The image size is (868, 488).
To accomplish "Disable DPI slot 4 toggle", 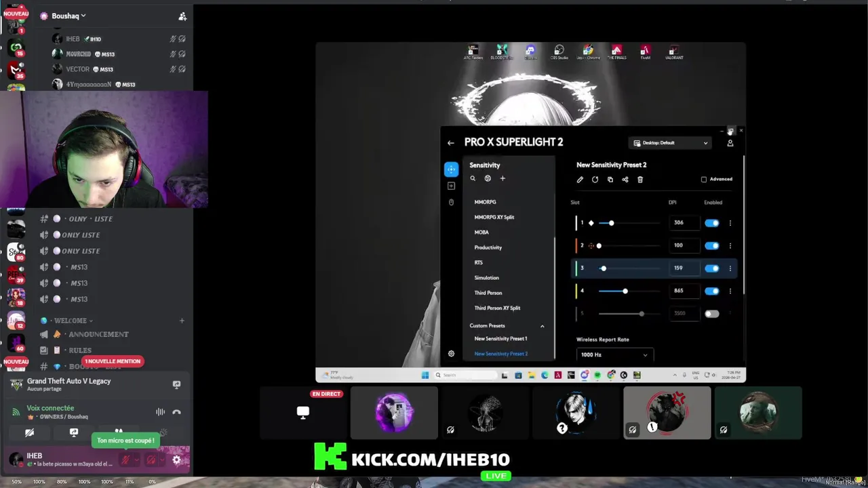I will click(711, 291).
